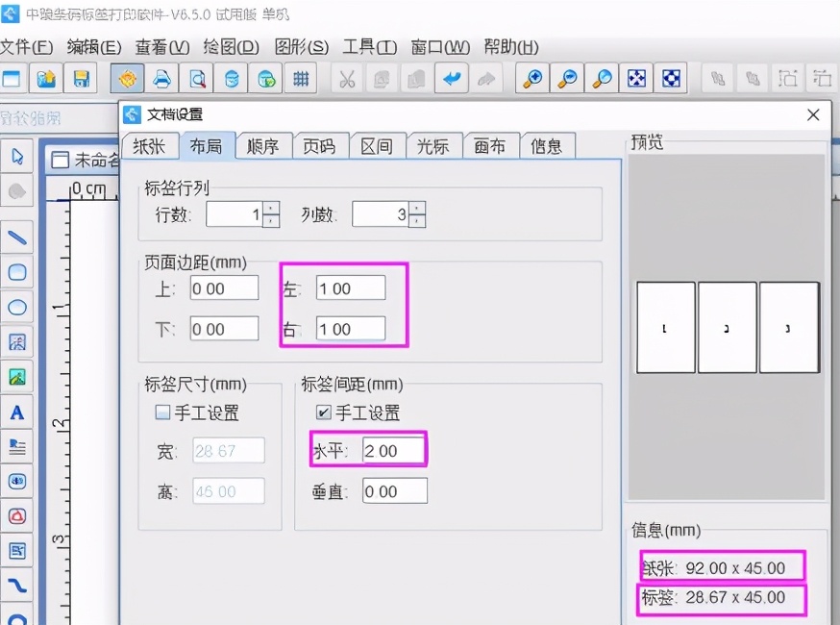
Task: Click the database with green arrow icon
Action: (x=266, y=79)
